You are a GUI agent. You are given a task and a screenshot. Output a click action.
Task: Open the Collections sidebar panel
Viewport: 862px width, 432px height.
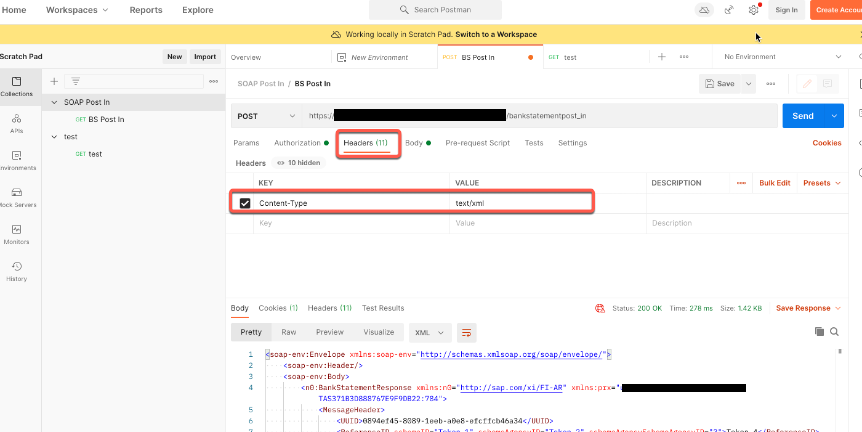pyautogui.click(x=16, y=86)
